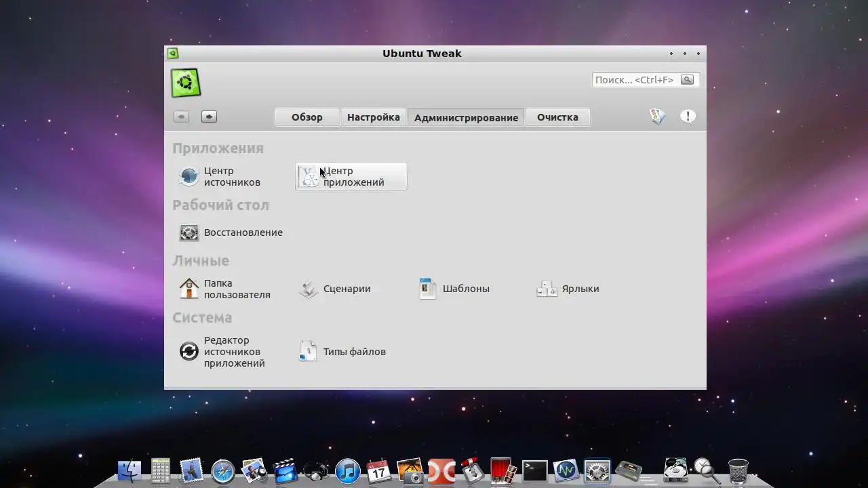The width and height of the screenshot is (868, 488).
Task: Open the preferences icon beside exclamation mark
Action: [657, 117]
